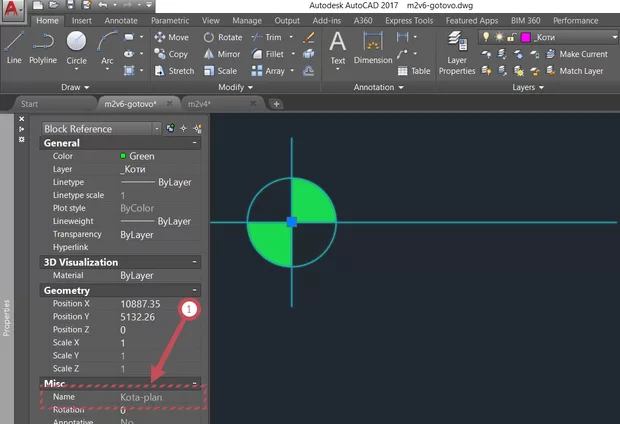Click the Green color property swatch

[x=123, y=157]
